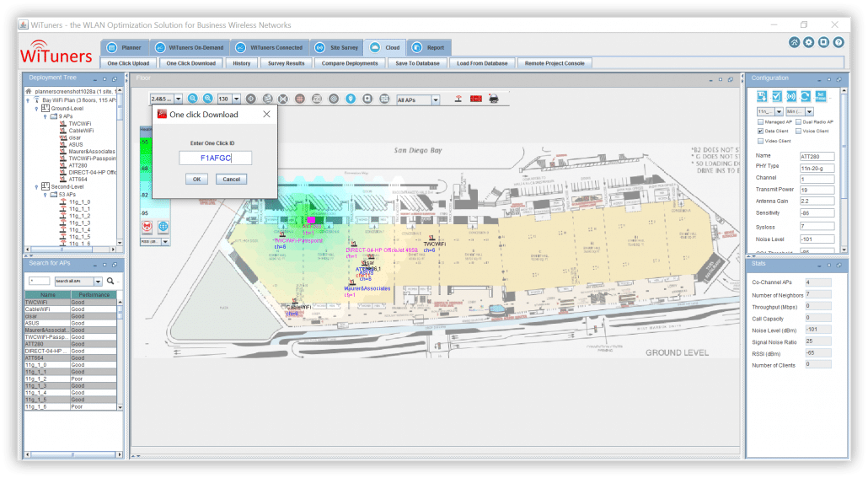
Task: Enable the Video Client checkbox
Action: pos(760,141)
